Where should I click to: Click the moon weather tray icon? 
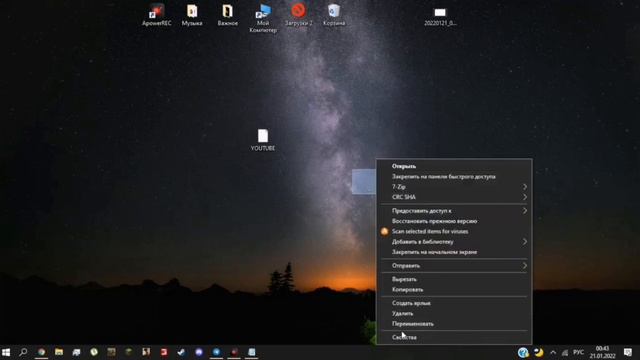click(x=539, y=352)
